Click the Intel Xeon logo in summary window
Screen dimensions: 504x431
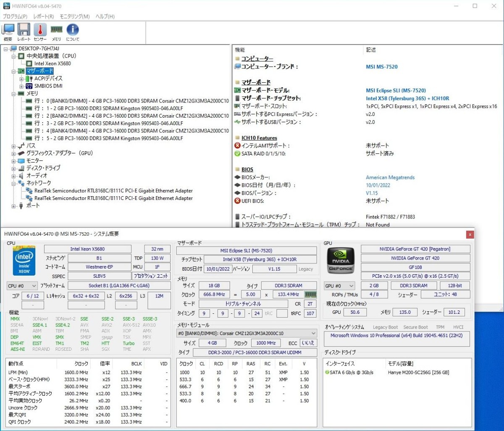pos(24,260)
